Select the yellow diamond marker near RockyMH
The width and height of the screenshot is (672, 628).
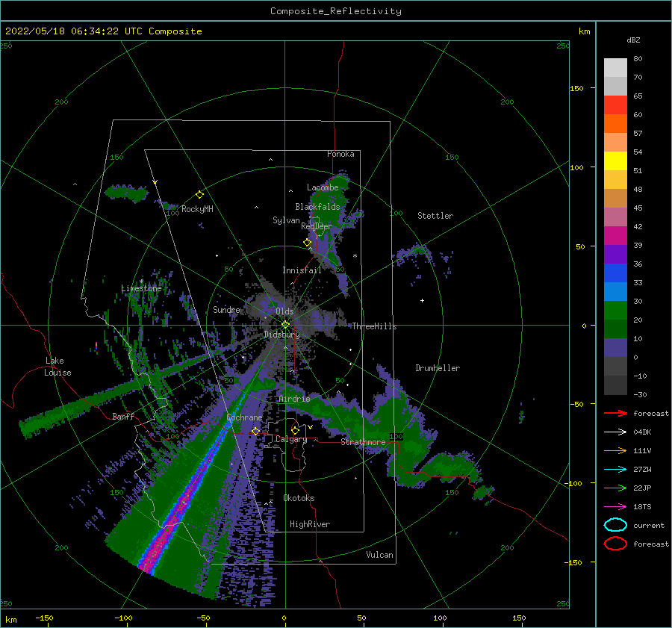click(x=199, y=195)
